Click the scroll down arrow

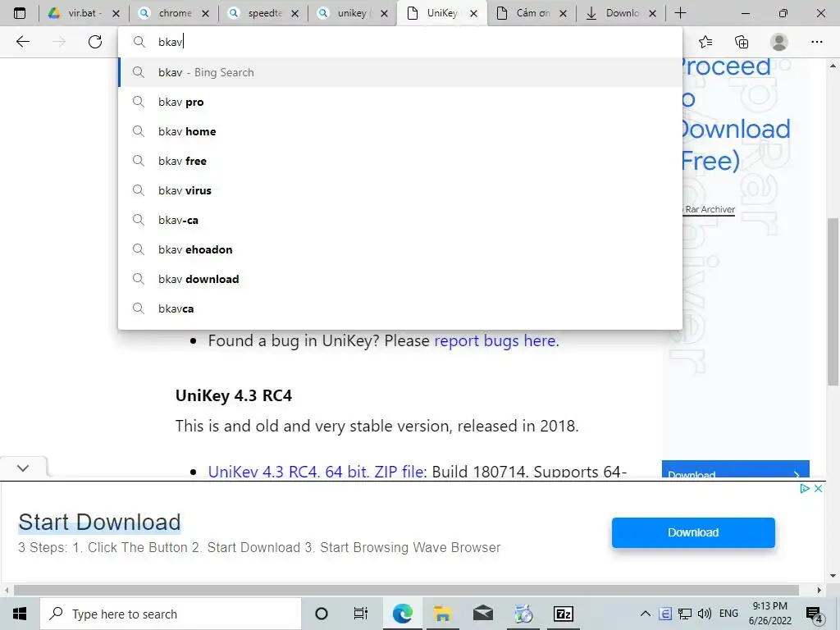coord(833,576)
